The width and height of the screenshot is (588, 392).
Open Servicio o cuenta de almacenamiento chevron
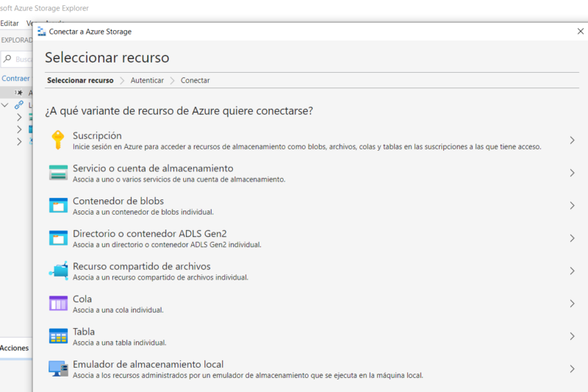click(x=572, y=173)
